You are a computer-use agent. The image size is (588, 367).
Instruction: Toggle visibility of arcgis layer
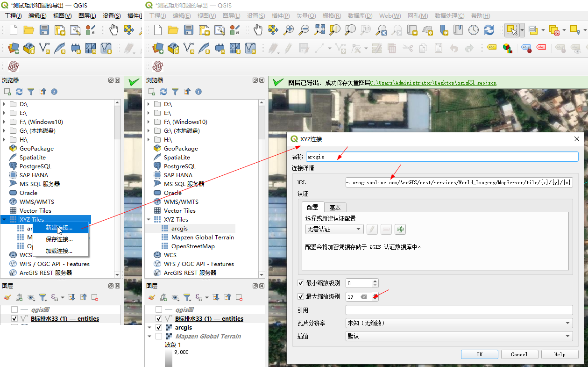(159, 328)
